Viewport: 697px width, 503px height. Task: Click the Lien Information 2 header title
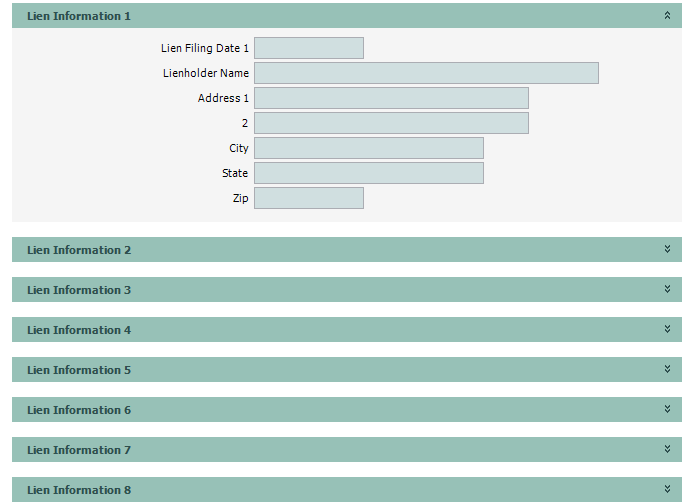pyautogui.click(x=79, y=250)
